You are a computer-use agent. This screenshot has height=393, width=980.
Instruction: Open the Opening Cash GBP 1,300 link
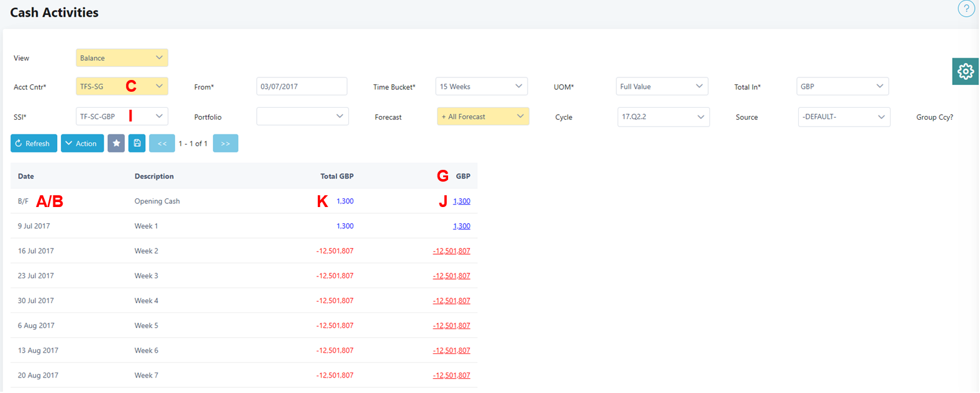click(461, 201)
